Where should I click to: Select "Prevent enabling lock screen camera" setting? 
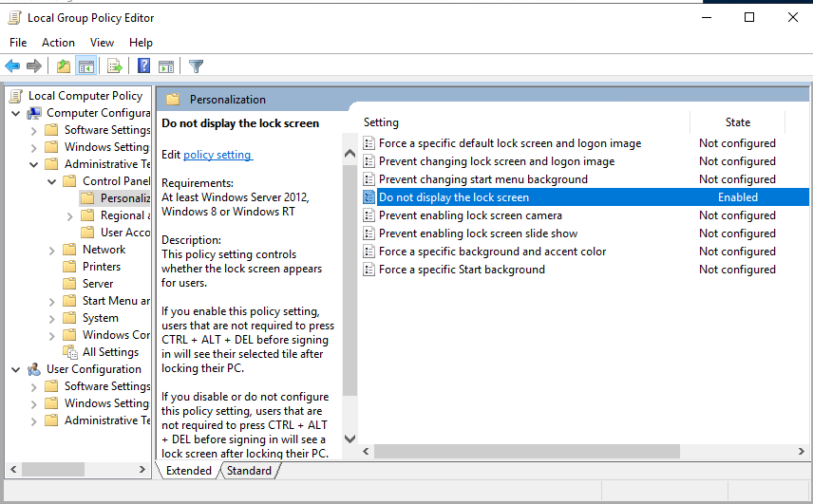(470, 215)
